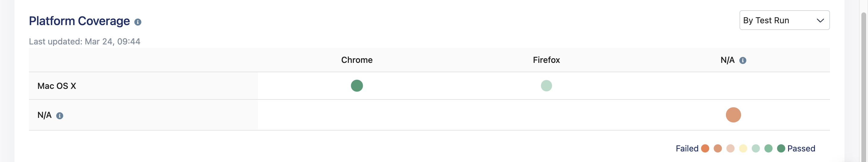The height and width of the screenshot is (162, 868).
Task: Click the darkest orange legend dot beside Failed
Action: click(x=705, y=148)
